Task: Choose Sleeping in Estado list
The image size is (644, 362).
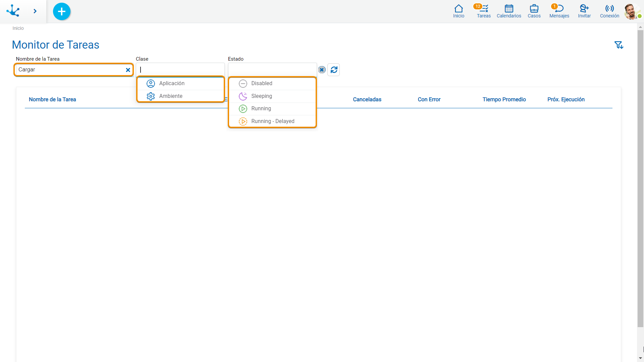Action: [272, 96]
